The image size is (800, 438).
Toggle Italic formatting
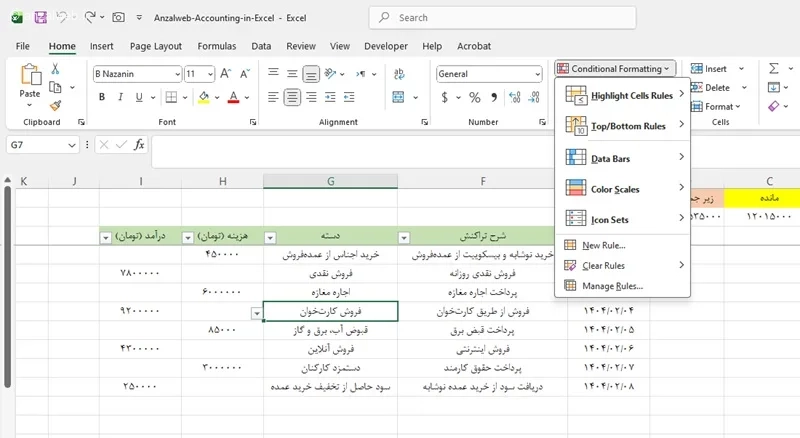coord(120,97)
